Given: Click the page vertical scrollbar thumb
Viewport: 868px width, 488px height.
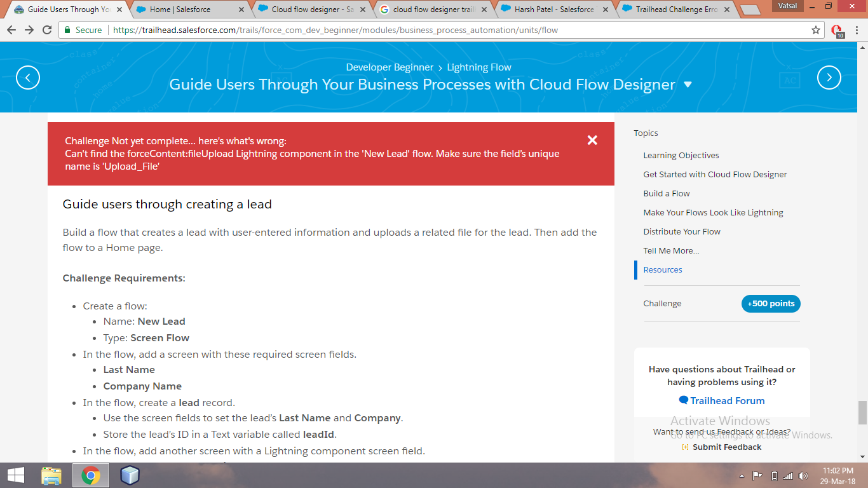Looking at the screenshot, I should pyautogui.click(x=862, y=412).
